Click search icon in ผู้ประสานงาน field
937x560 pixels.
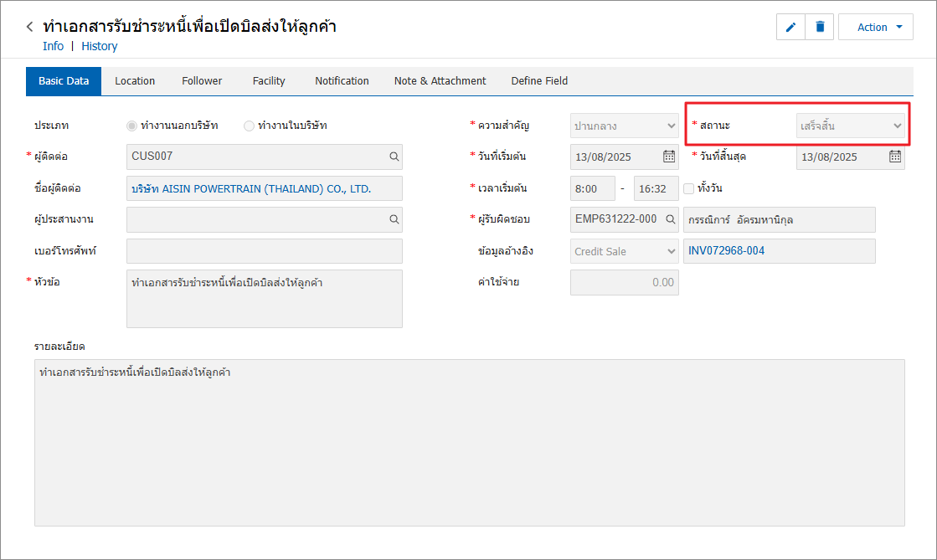tap(394, 219)
